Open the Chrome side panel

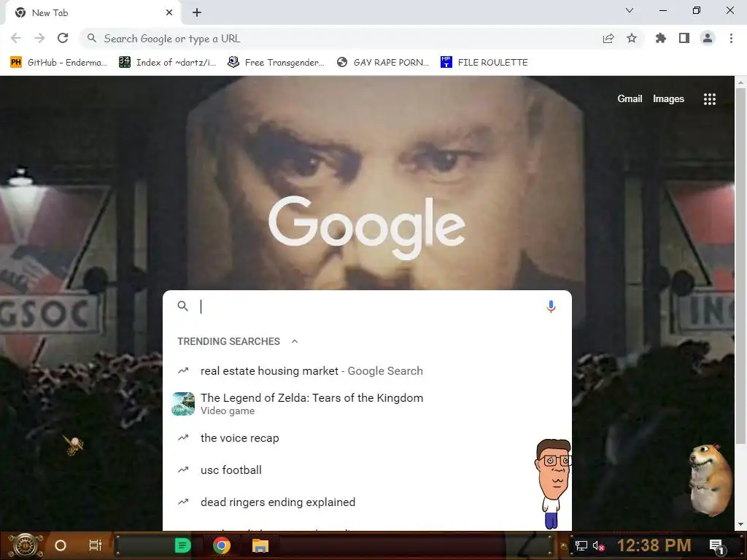[684, 38]
